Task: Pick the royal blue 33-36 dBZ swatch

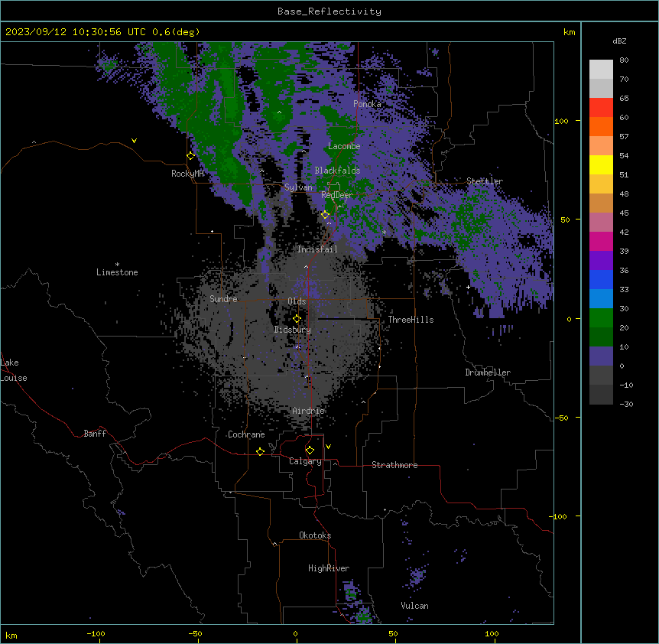Action: pyautogui.click(x=601, y=279)
